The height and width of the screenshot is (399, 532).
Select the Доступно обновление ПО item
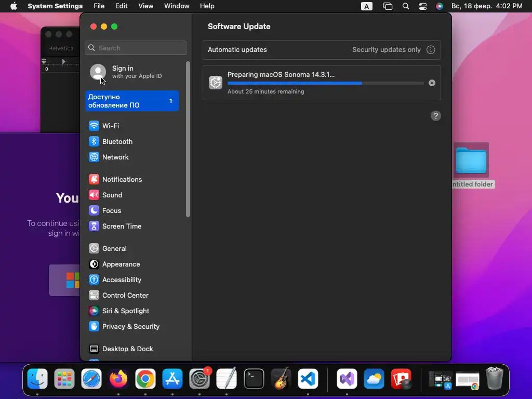coord(132,101)
